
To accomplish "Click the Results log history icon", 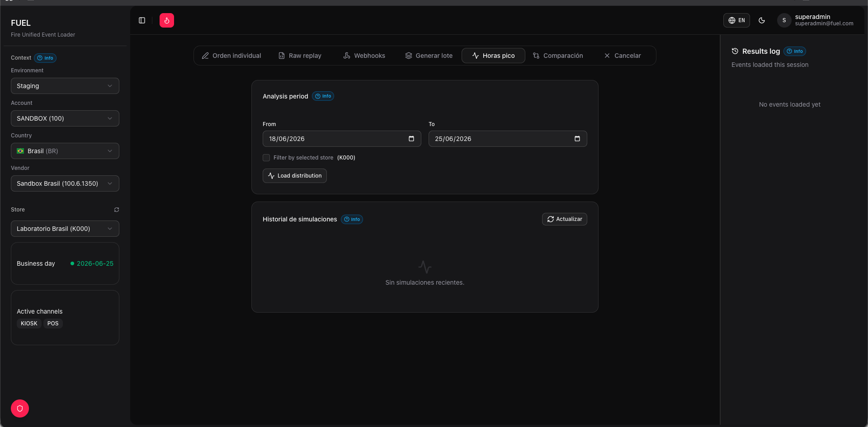I will point(735,51).
